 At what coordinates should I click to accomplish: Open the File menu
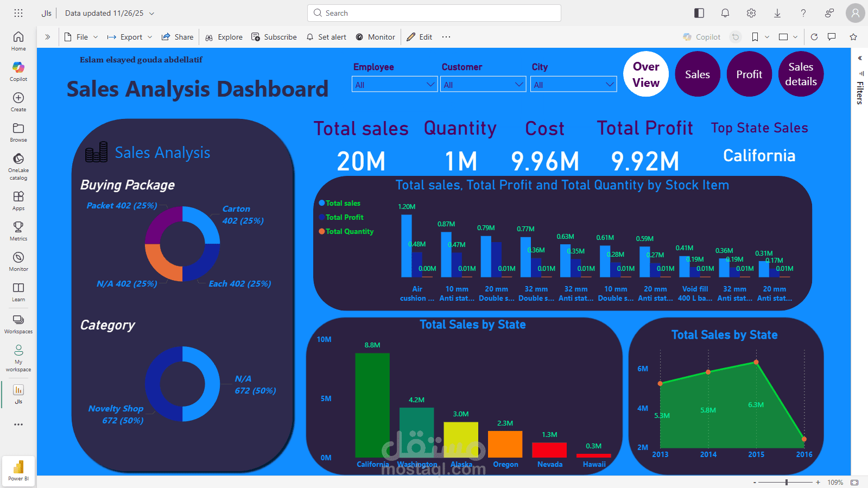coord(81,37)
